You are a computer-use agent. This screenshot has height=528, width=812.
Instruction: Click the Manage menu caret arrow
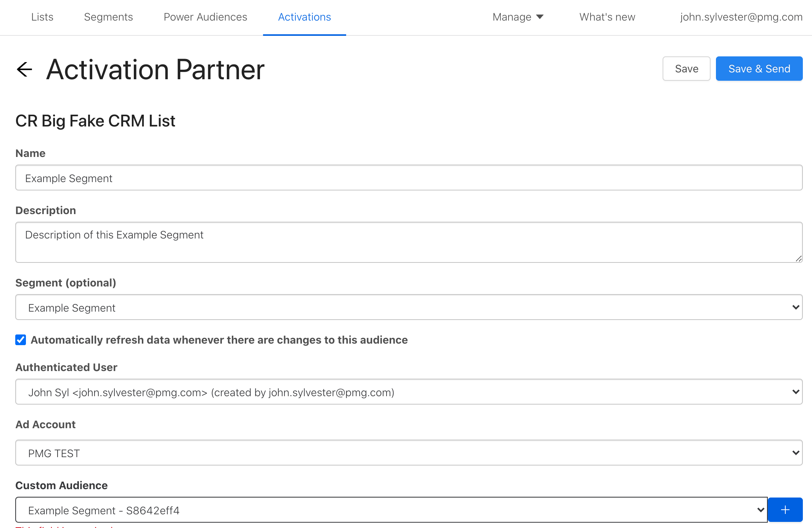coord(540,17)
